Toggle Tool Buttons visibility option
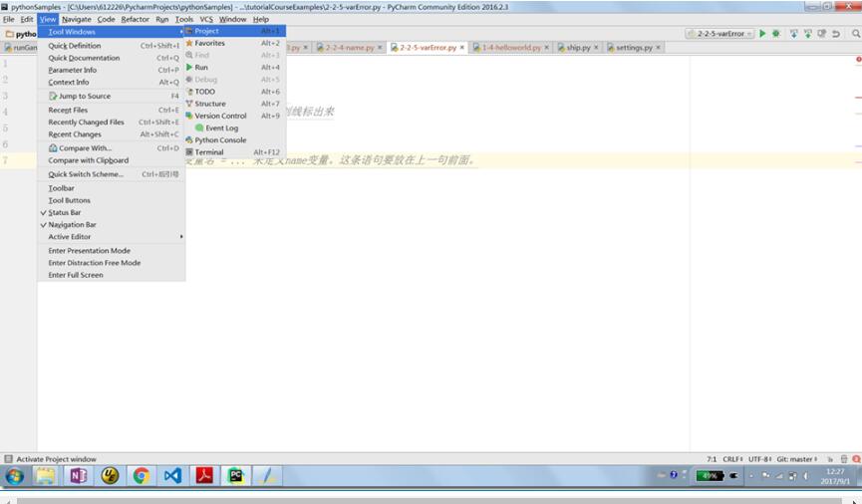The height and width of the screenshot is (504, 862). tap(112, 200)
